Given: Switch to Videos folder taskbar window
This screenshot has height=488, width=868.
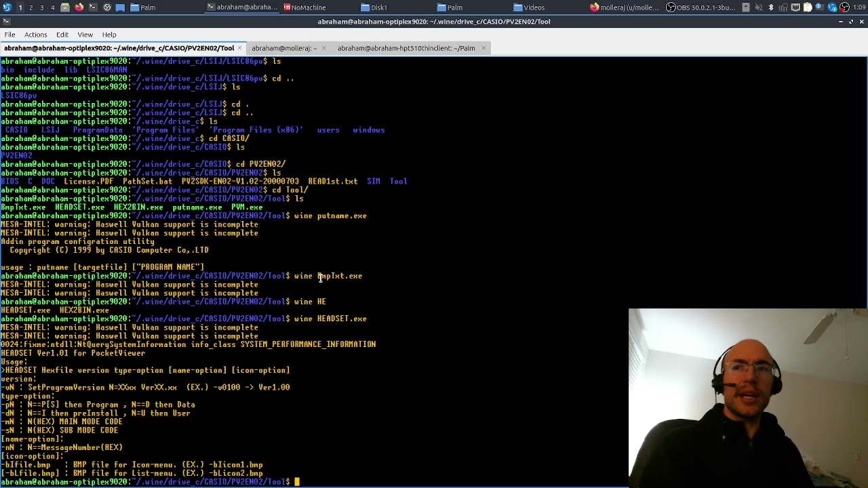Looking at the screenshot, I should pos(548,7).
